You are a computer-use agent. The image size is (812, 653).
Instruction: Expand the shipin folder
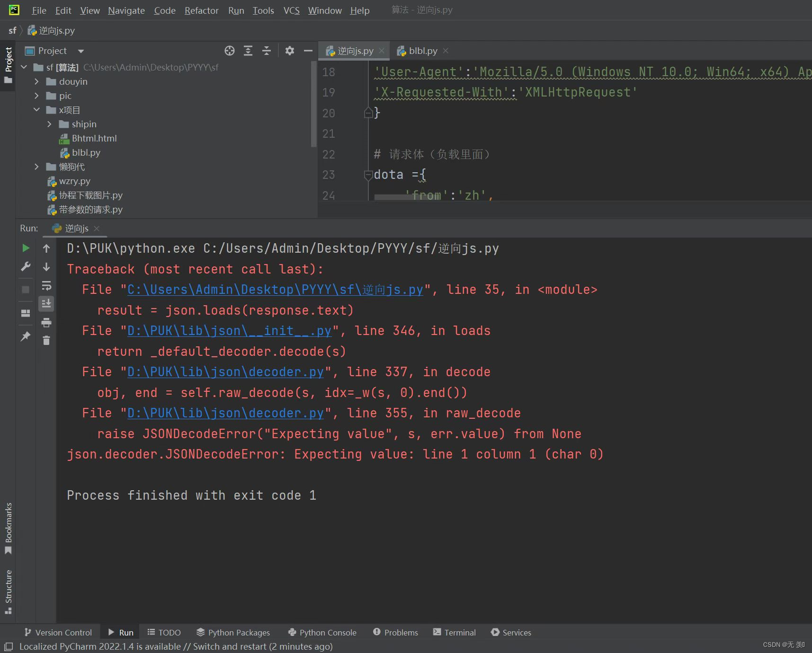(x=50, y=124)
